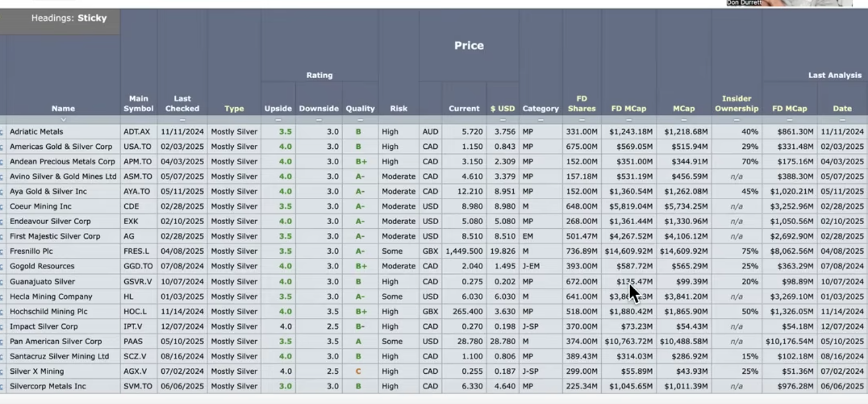868x404 pixels.
Task: Sort by the Main Symbol column header
Action: [139, 103]
